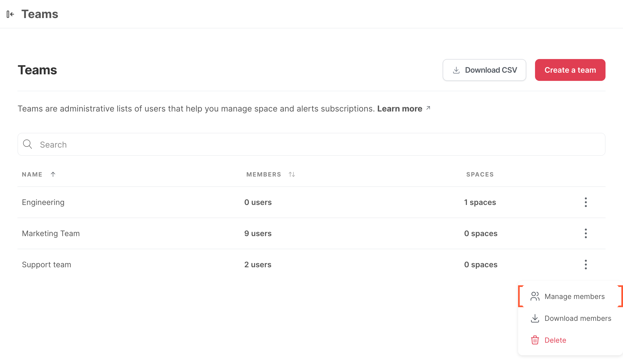Select Manage members from the menu

pyautogui.click(x=571, y=297)
